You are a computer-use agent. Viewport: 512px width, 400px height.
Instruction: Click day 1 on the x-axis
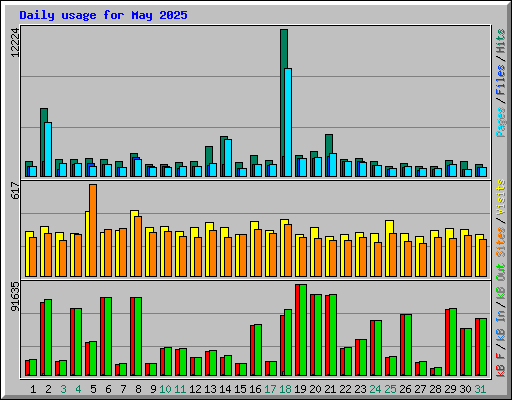33,389
